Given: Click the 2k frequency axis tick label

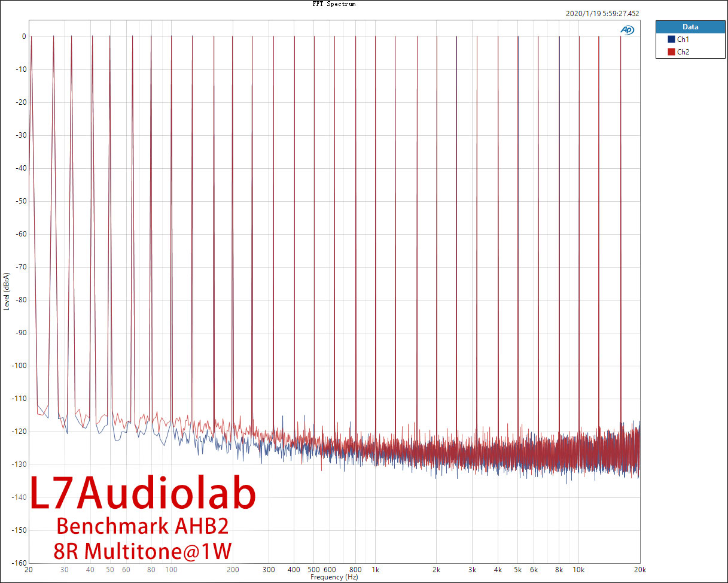Looking at the screenshot, I should (x=437, y=570).
